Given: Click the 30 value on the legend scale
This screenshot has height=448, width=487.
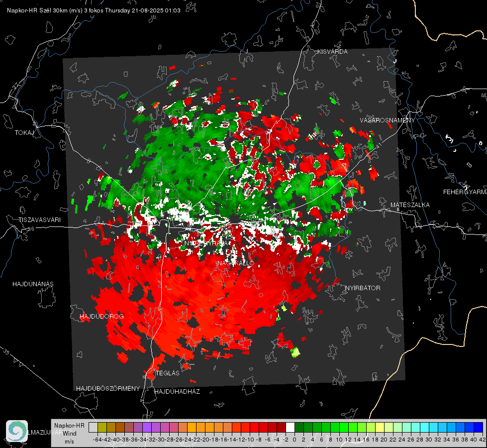Looking at the screenshot, I should (x=429, y=440).
